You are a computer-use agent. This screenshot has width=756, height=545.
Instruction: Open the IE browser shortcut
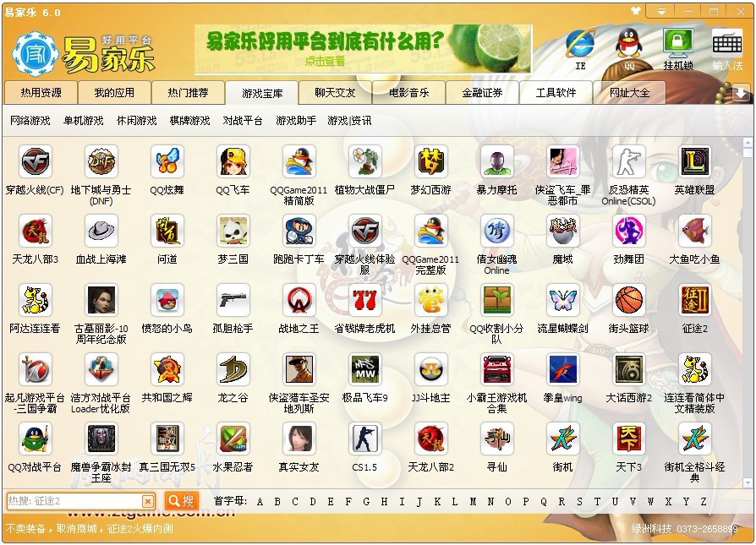580,49
